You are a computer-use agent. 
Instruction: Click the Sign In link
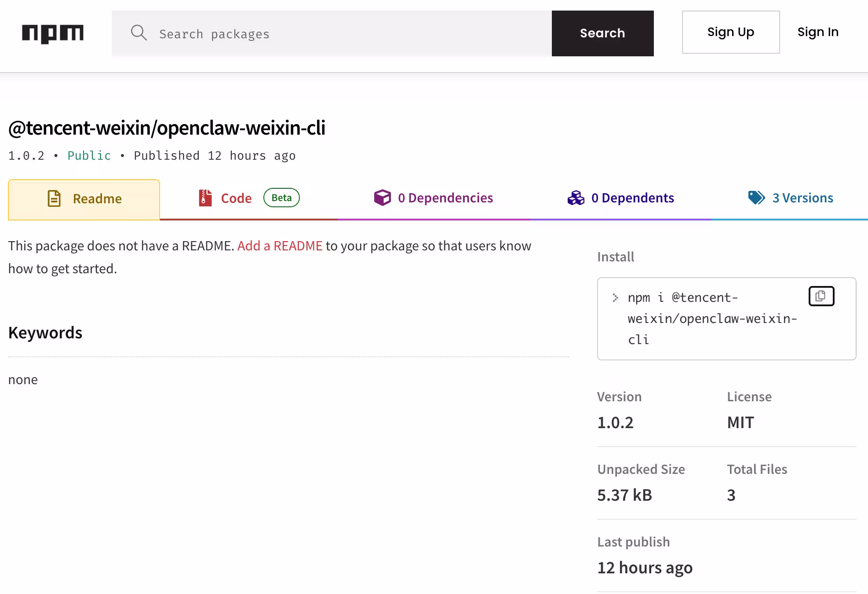817,32
